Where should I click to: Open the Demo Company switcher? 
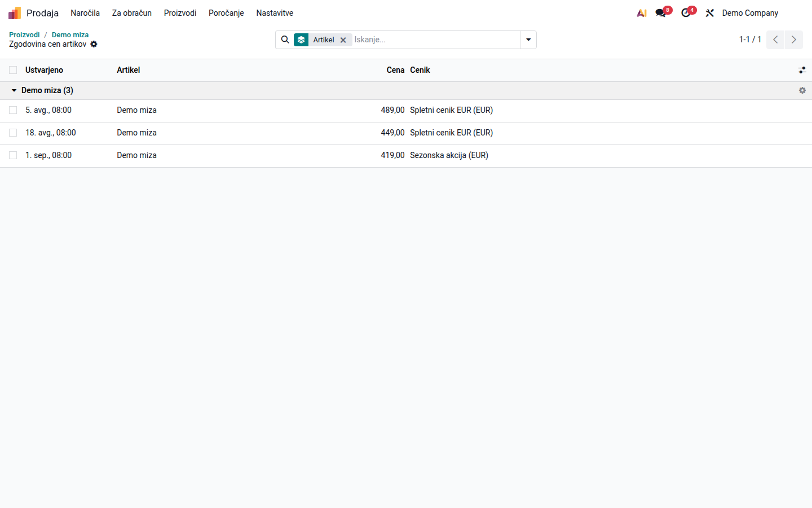tap(750, 13)
